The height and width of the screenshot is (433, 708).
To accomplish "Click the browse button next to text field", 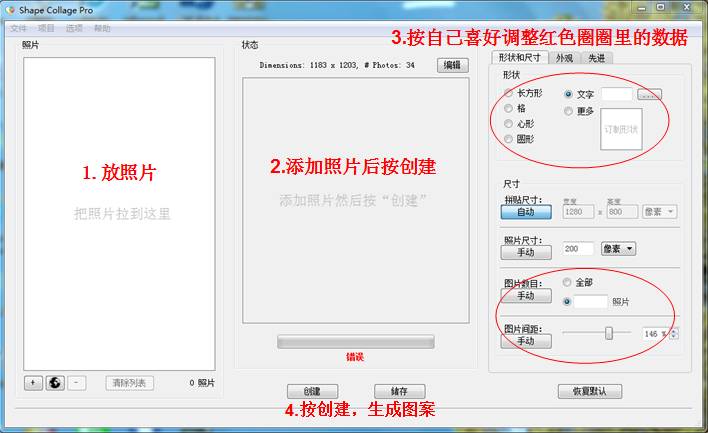I will (x=649, y=94).
